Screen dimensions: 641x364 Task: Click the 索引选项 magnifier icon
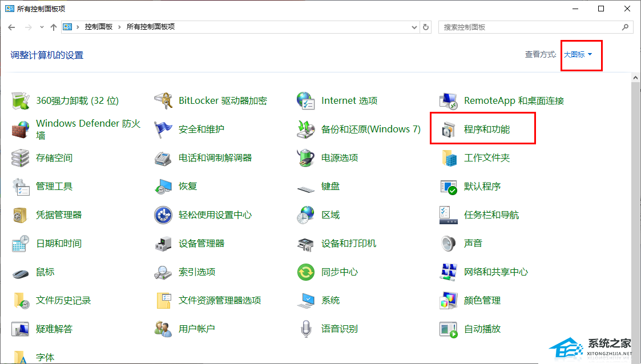click(163, 272)
